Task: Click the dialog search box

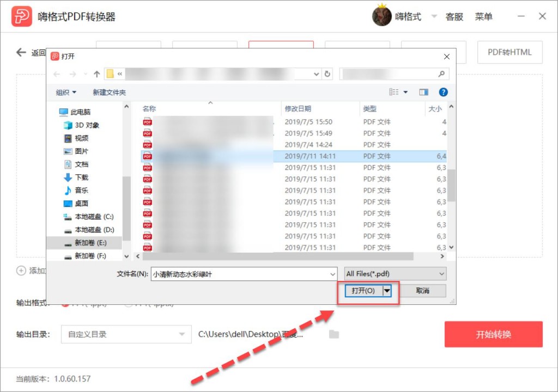Action: click(x=395, y=74)
